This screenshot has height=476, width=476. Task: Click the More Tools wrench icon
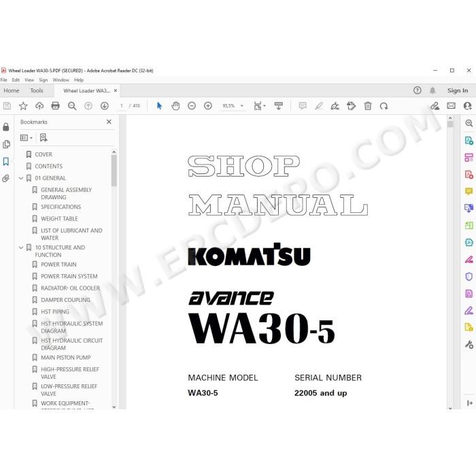pos(469,344)
